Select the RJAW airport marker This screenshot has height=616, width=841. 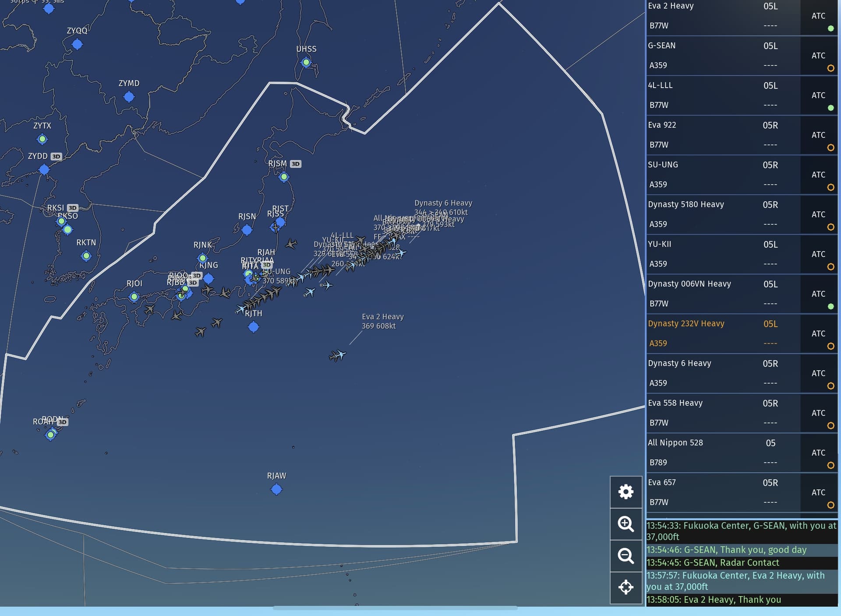pyautogui.click(x=276, y=489)
